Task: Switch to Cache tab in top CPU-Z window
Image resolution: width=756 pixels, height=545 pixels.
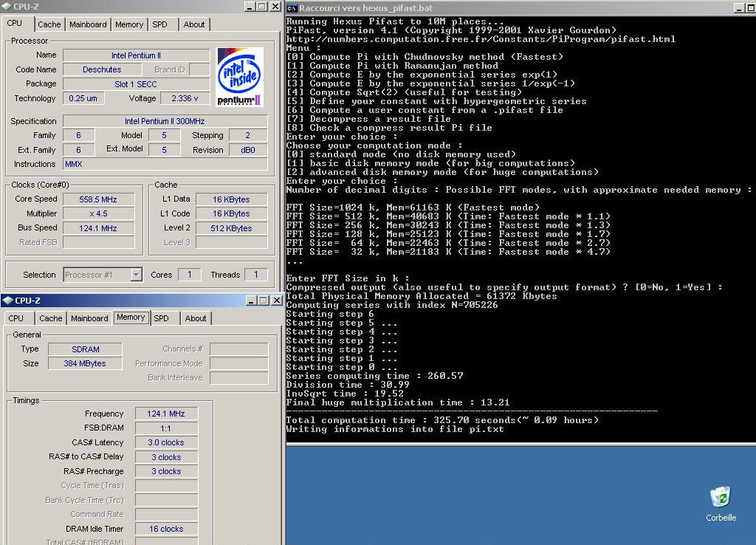Action: [x=49, y=24]
